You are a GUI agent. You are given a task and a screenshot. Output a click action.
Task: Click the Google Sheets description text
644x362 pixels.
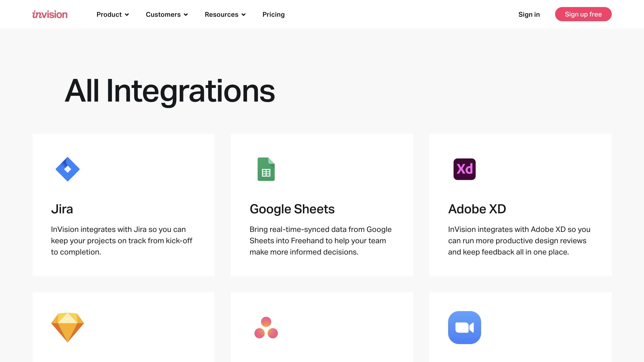coord(321,240)
